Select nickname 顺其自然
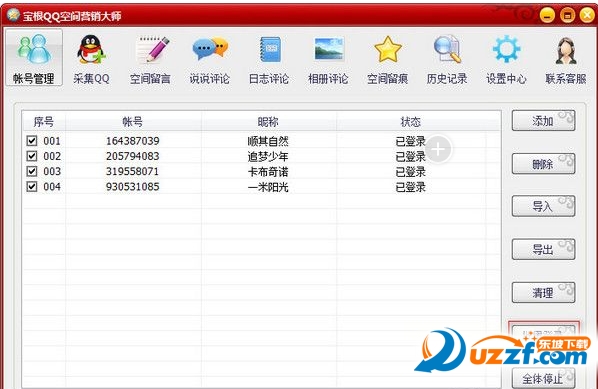Image resolution: width=598 pixels, height=389 pixels. (268, 141)
